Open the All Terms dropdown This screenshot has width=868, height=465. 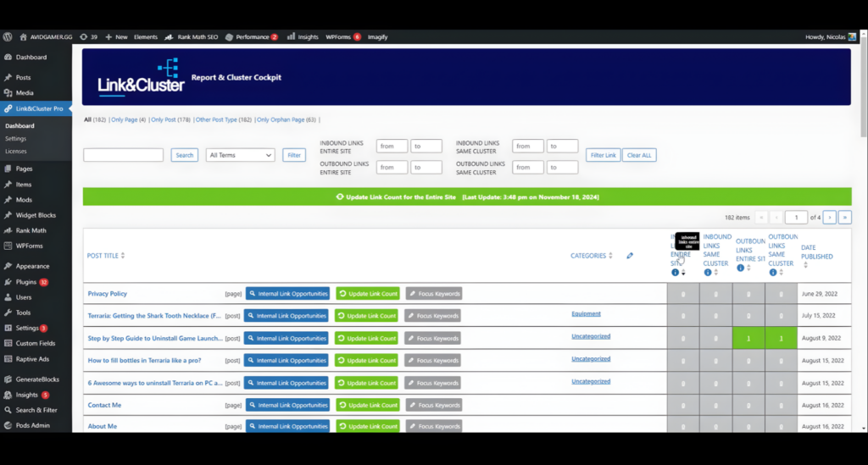click(x=241, y=155)
